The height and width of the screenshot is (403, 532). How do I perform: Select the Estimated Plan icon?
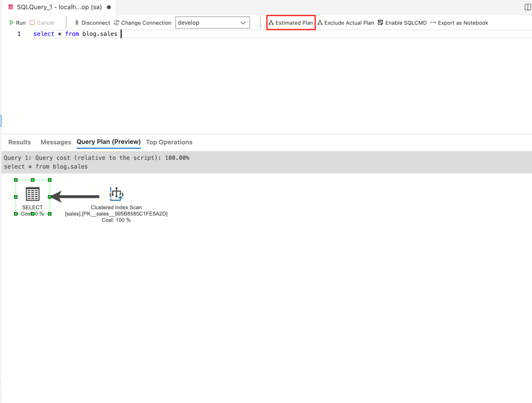click(271, 23)
